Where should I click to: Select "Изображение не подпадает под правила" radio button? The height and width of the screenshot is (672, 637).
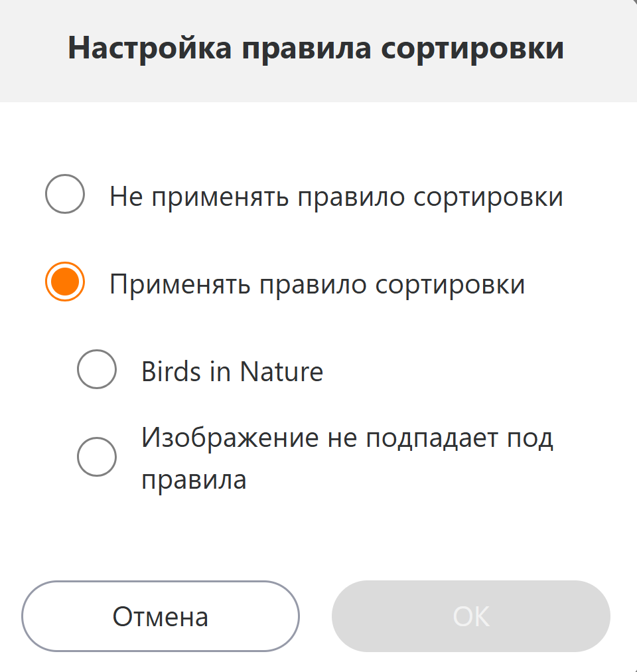pyautogui.click(x=97, y=457)
